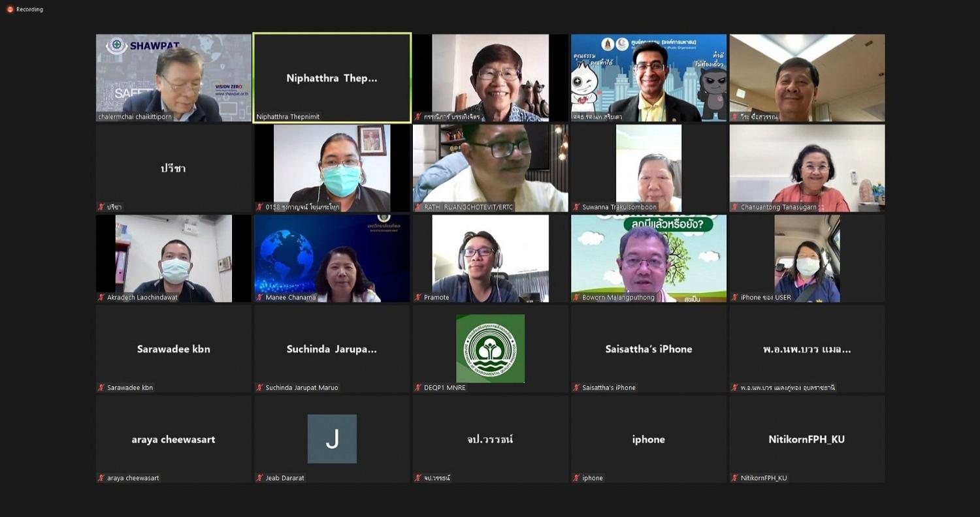Screen dimensions: 980x517
Task: Click muted mic icon beside Manee Chanama
Action: click(x=259, y=297)
